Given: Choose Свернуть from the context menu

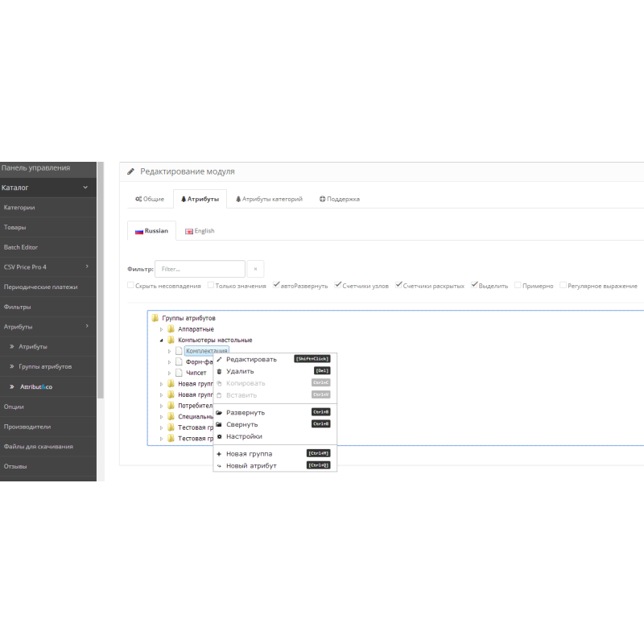Looking at the screenshot, I should [242, 424].
